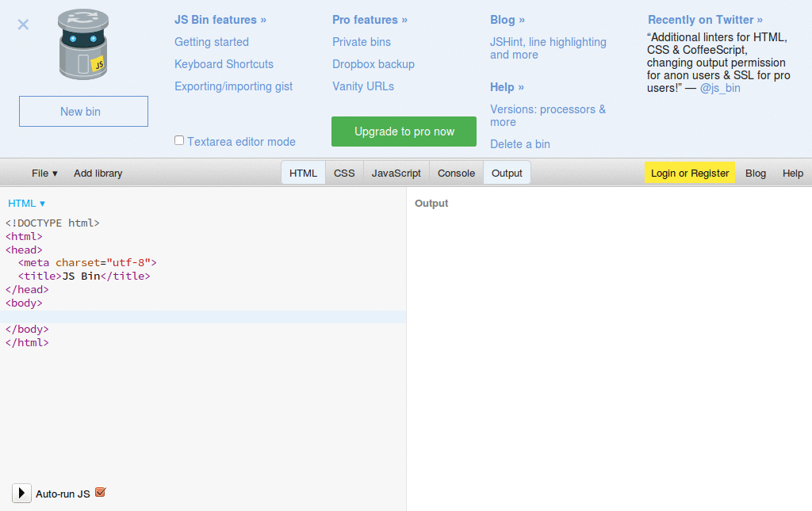
Task: Open Recently on Twitter heading link
Action: 705,20
